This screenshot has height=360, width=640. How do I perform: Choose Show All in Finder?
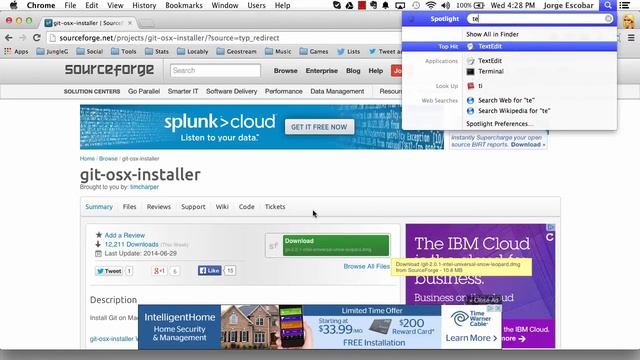(492, 34)
